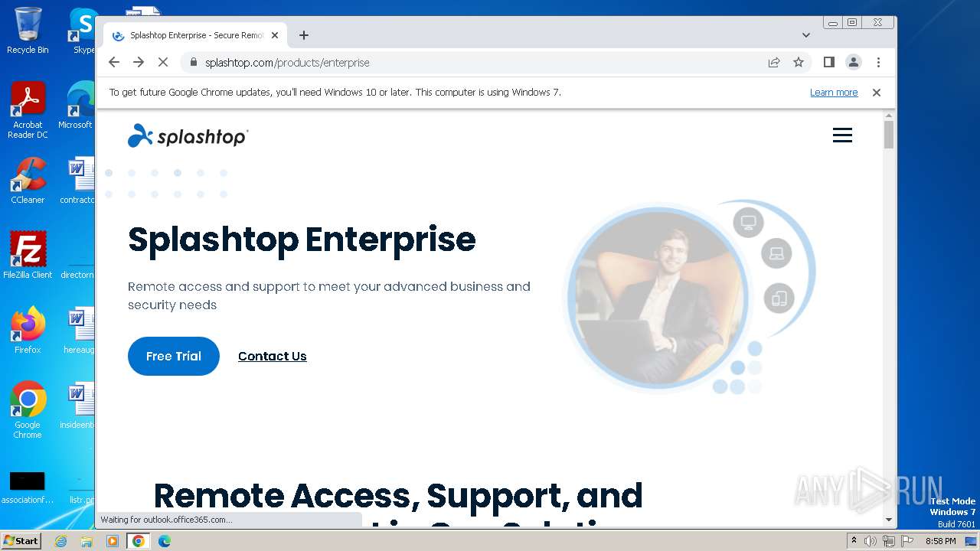Click the Splashtop Enterprise heading
980x551 pixels.
[302, 240]
